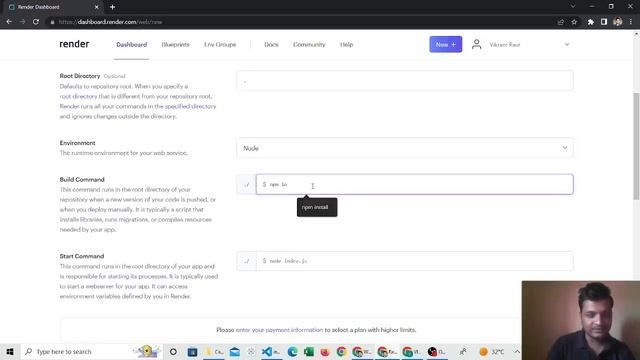640x360 pixels.
Task: Click the New + button
Action: tap(445, 44)
